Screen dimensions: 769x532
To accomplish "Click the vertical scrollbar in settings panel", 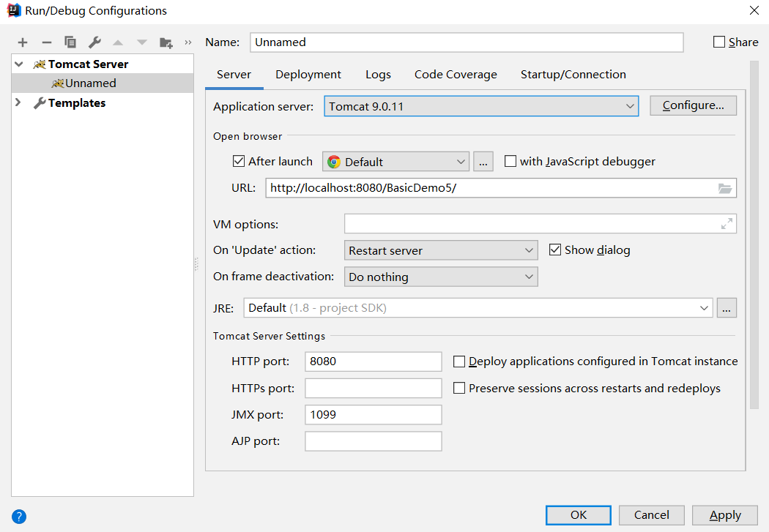I will click(754, 234).
